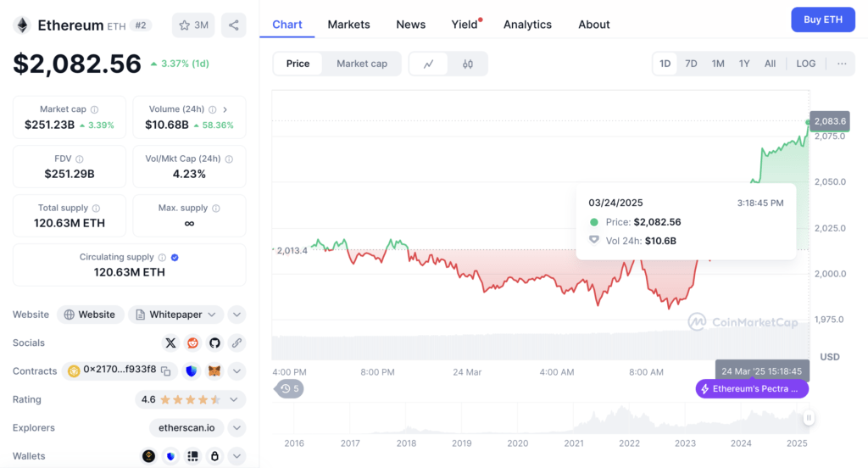Screen dimensions: 868x468
Task: Open Volume (24h) details arrow
Action: click(225, 109)
